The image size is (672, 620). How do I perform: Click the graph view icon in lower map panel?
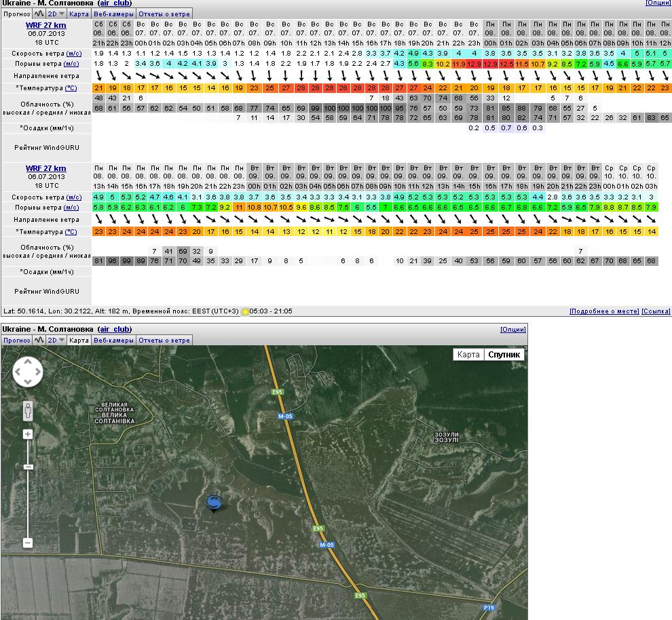39,340
